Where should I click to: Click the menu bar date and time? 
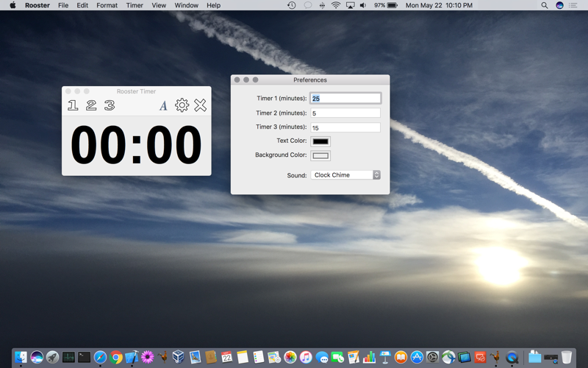coord(439,5)
